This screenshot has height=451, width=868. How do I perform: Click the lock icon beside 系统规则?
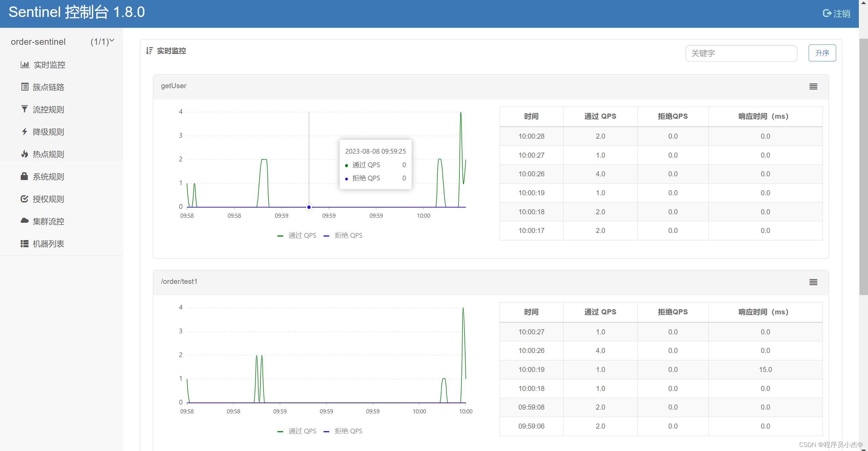coord(24,176)
